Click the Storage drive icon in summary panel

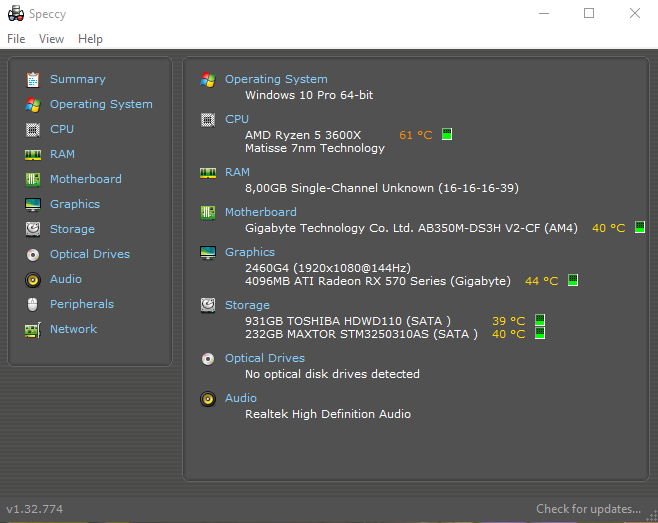[x=208, y=306]
